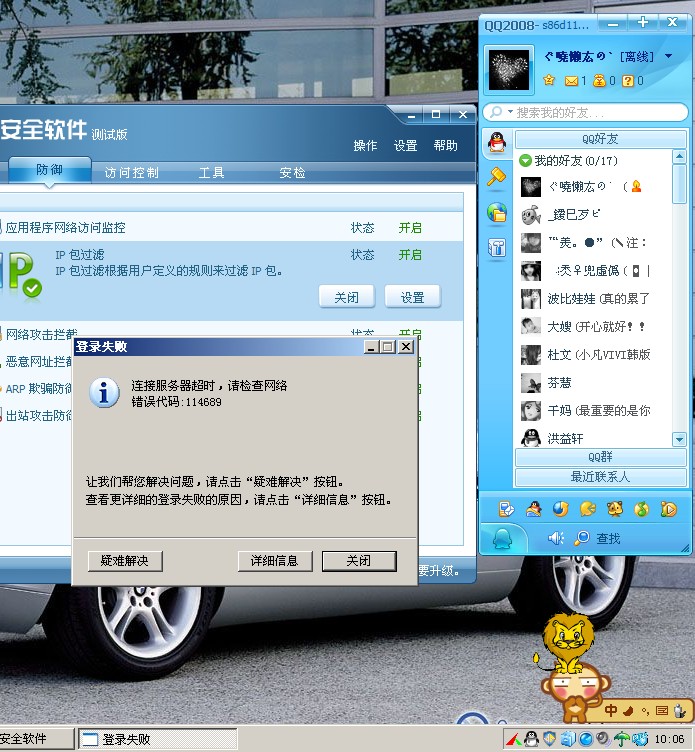Click the QQ penguin icon in system tray
The height and width of the screenshot is (752, 695).
531,739
